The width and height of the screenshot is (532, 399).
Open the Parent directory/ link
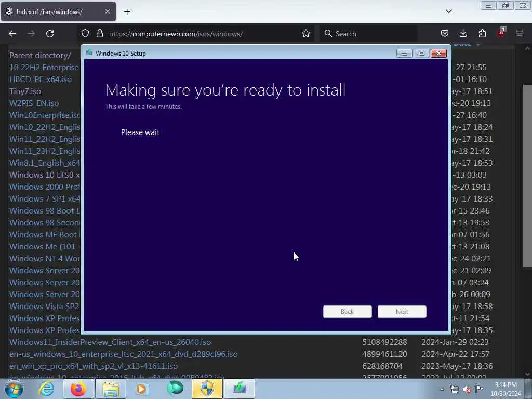point(40,55)
